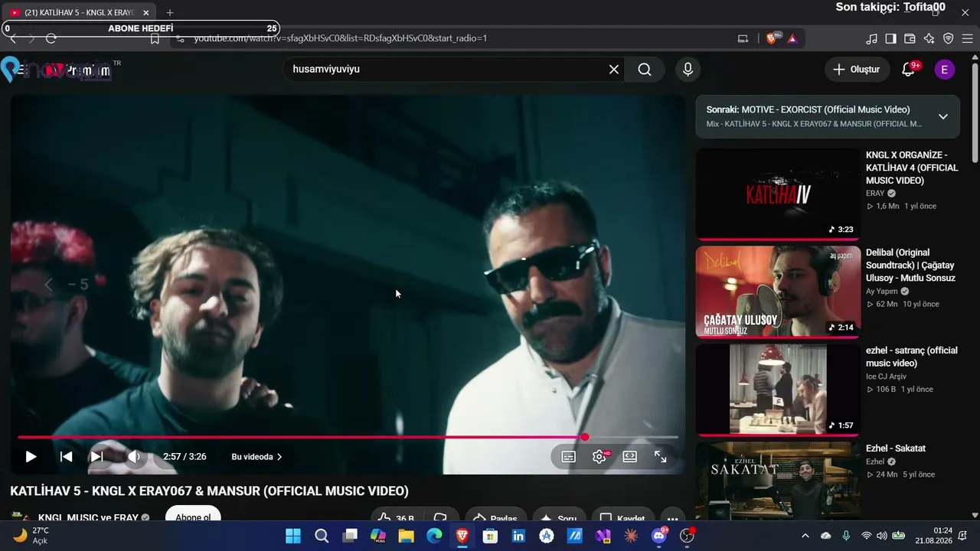
Task: Click the playhead dot on the progress bar
Action: click(585, 437)
